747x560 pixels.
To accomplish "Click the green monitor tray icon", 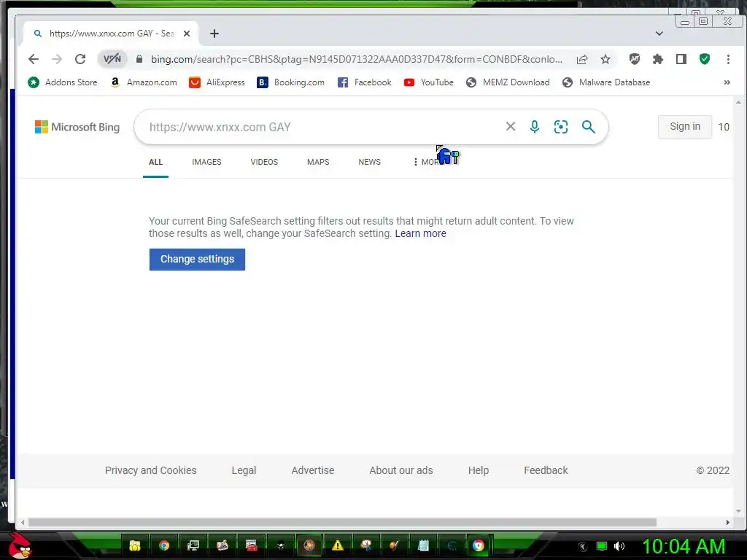I will coord(602,546).
